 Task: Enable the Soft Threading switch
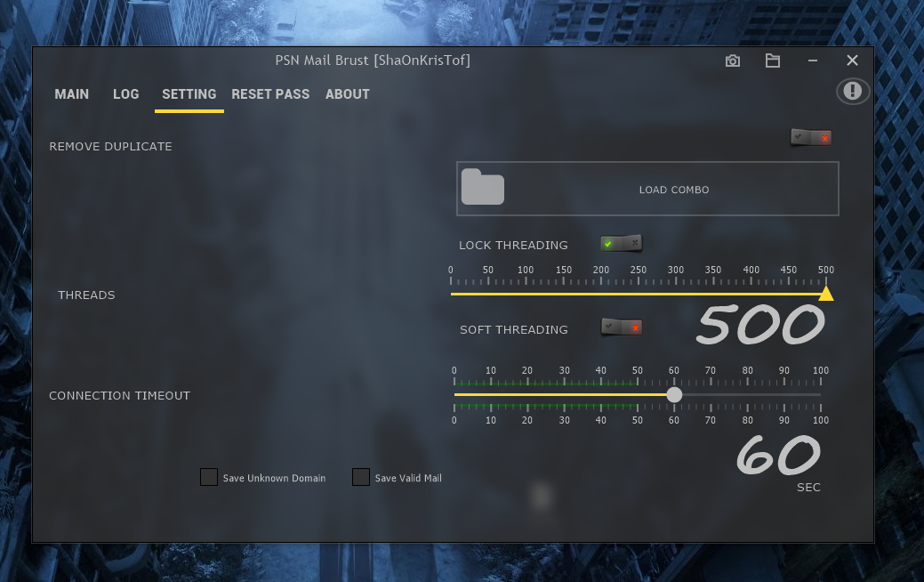(621, 327)
